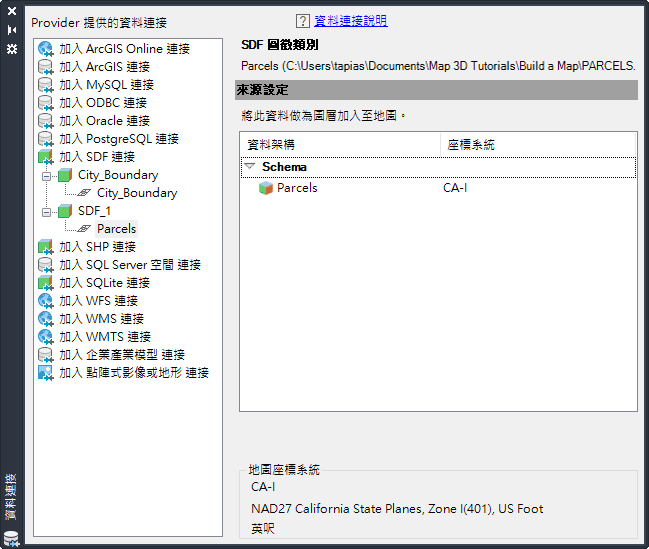Click the feature class icon beside Parcels tree item
The image size is (649, 549).
pyautogui.click(x=84, y=229)
